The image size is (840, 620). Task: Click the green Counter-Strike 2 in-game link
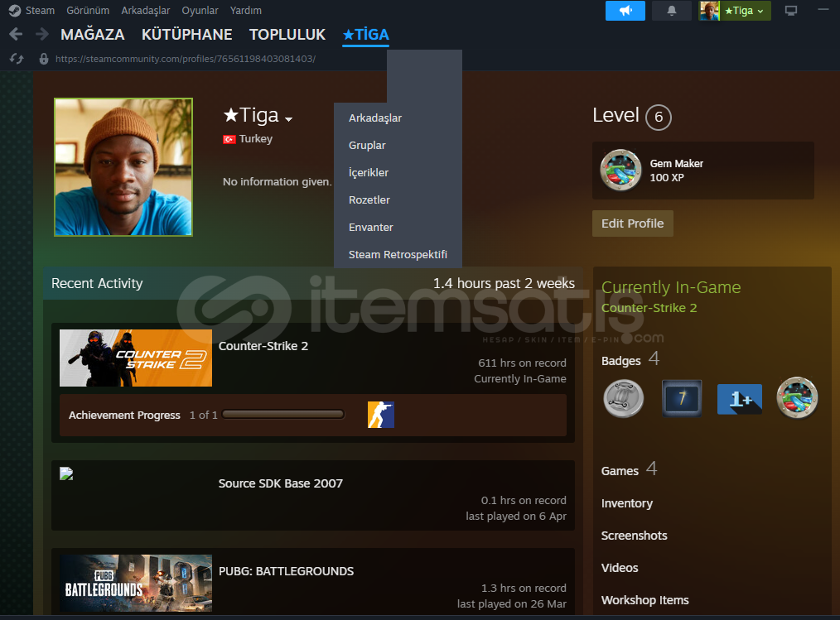click(x=649, y=308)
